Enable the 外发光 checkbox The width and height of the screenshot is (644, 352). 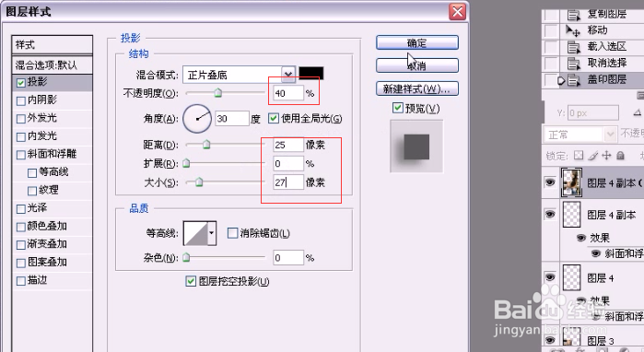pos(21,119)
